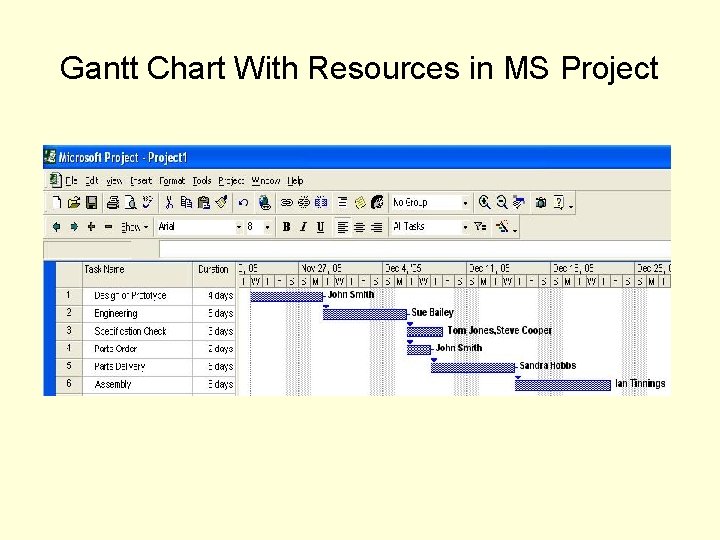Click the Insert Hyperlink globe icon

(264, 202)
